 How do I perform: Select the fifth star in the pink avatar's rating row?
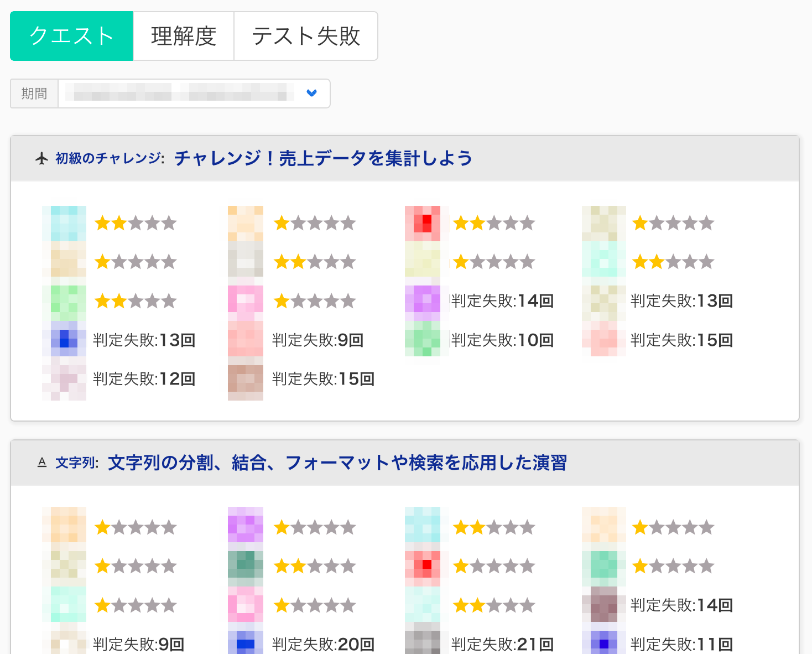(349, 300)
